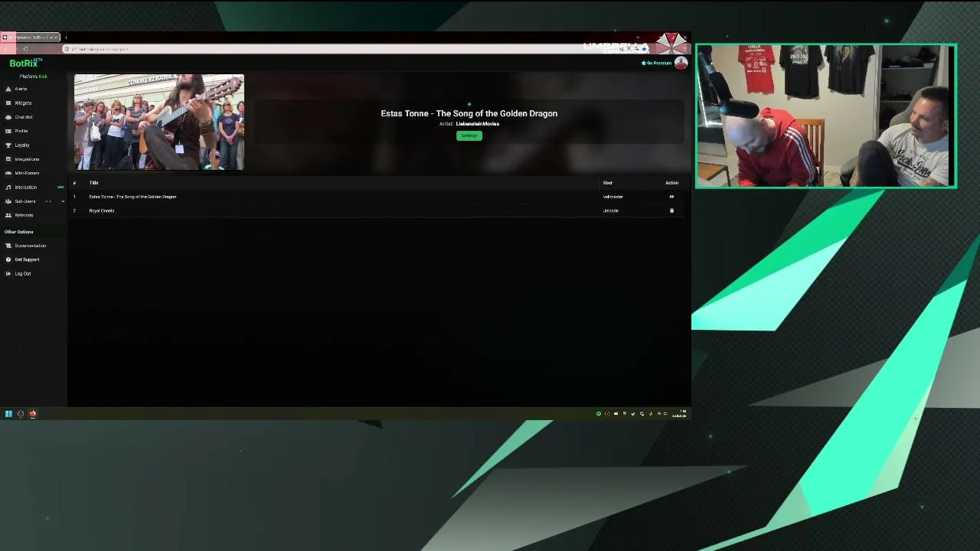980x551 pixels.
Task: Open the Documentation link
Action: pos(31,246)
